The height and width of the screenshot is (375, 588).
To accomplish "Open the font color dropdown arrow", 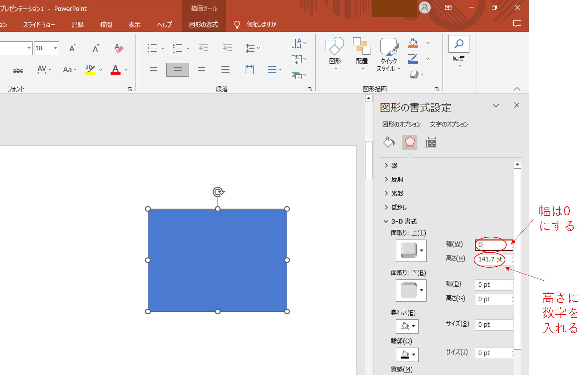I will [x=126, y=70].
